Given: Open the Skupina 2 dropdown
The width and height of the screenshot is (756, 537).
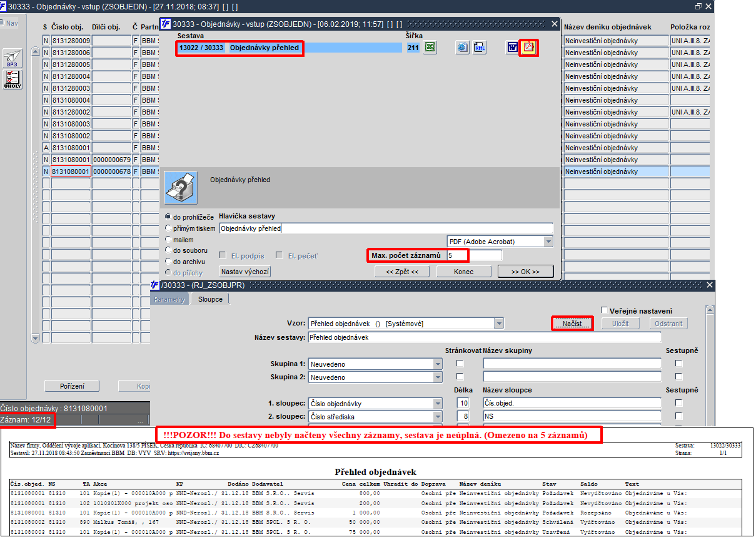Looking at the screenshot, I should point(437,377).
